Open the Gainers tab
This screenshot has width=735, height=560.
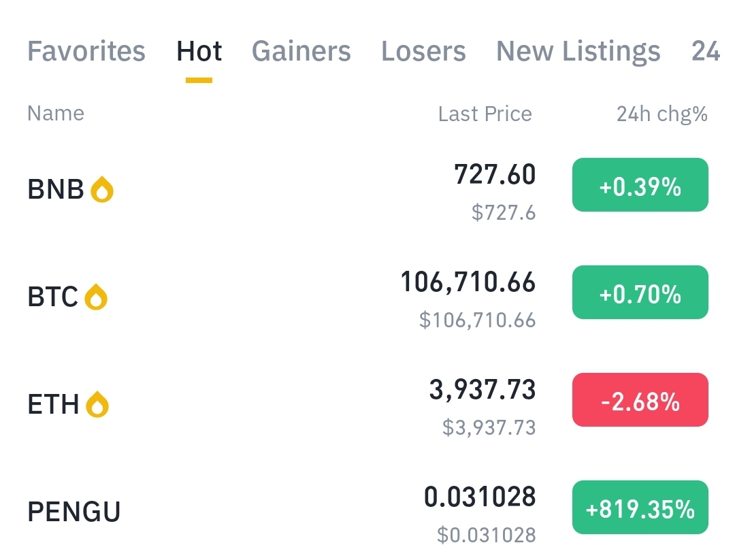[x=301, y=50]
